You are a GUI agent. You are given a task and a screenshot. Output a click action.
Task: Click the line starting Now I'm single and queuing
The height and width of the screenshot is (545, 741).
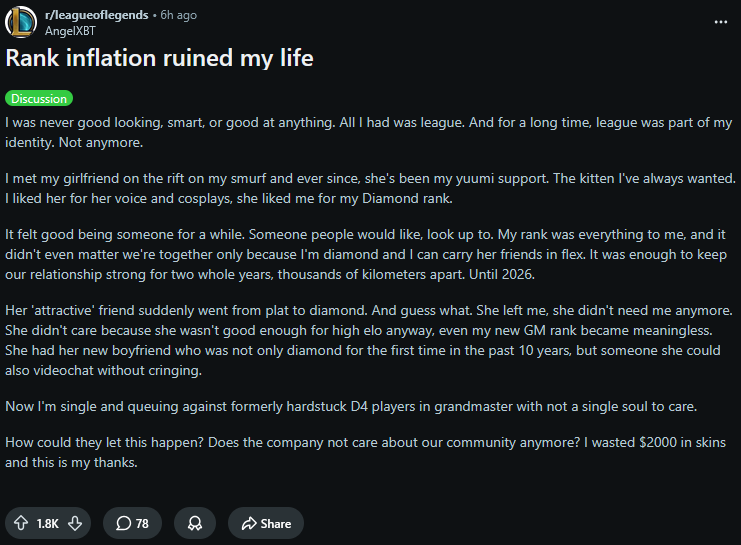coord(351,407)
